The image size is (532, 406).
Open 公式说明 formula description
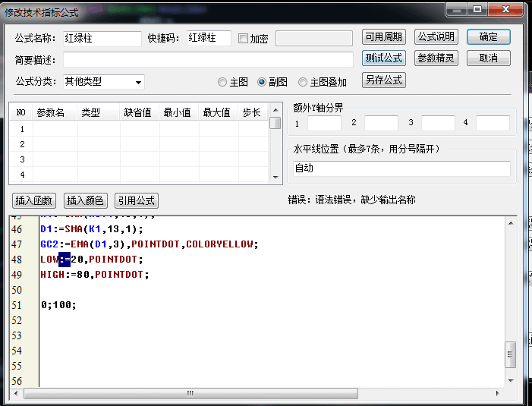click(x=436, y=37)
